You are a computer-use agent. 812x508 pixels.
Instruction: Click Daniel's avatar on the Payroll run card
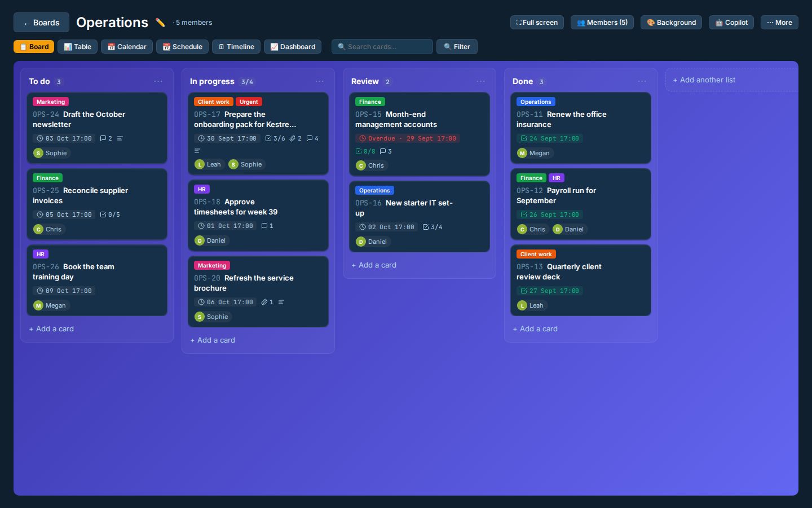558,229
